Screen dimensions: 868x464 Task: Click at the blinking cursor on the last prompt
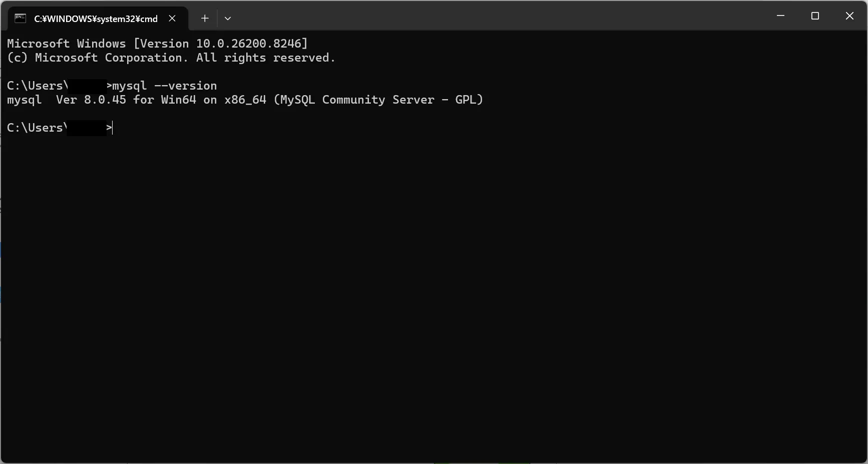pyautogui.click(x=113, y=128)
